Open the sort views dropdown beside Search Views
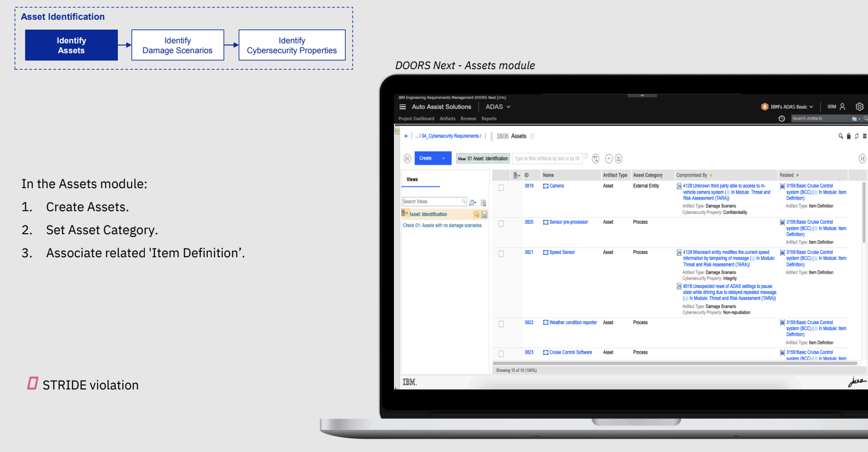868x452 pixels. 472,202
